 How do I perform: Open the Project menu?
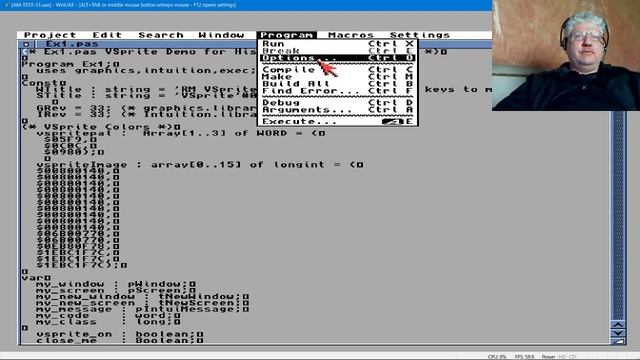coord(50,35)
